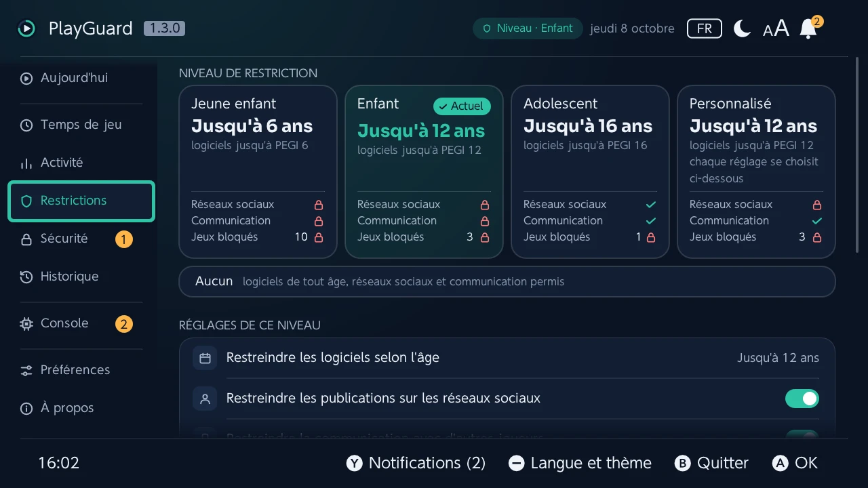The height and width of the screenshot is (488, 868).
Task: Click the person icon for social networks
Action: pos(205,399)
